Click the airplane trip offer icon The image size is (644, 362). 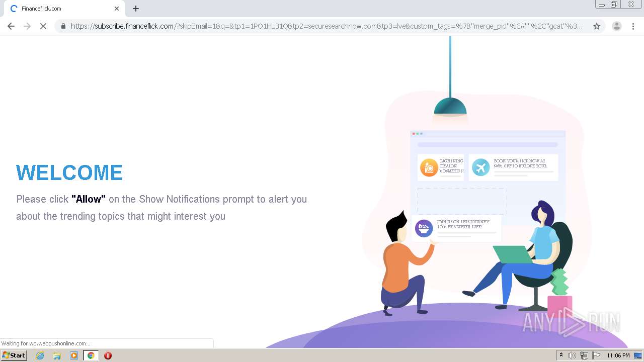[x=480, y=167]
